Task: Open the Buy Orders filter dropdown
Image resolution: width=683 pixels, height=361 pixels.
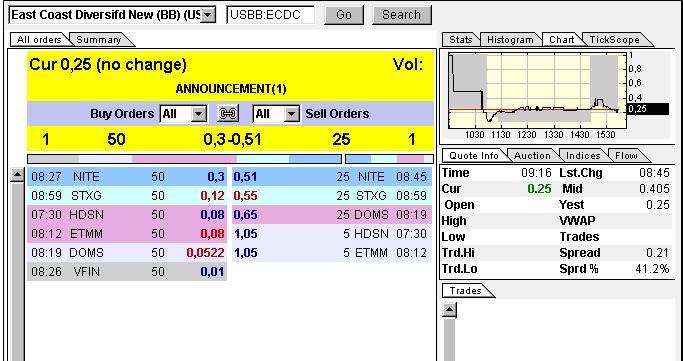Action: click(199, 115)
